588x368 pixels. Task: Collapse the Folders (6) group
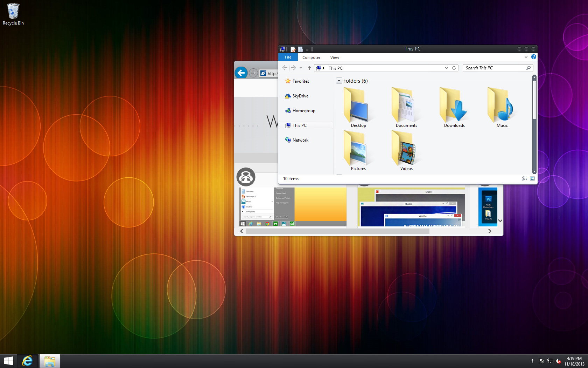click(339, 81)
